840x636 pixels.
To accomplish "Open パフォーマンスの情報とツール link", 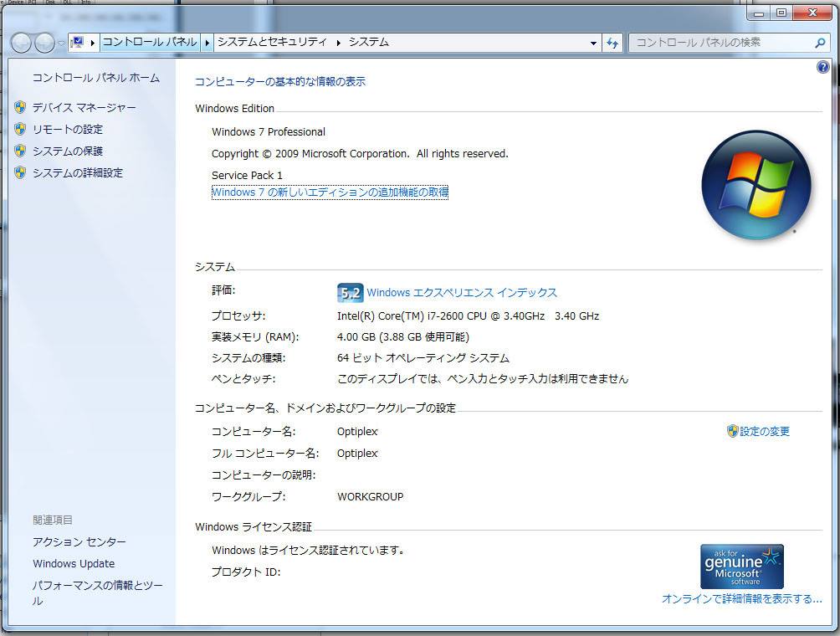I will point(97,592).
